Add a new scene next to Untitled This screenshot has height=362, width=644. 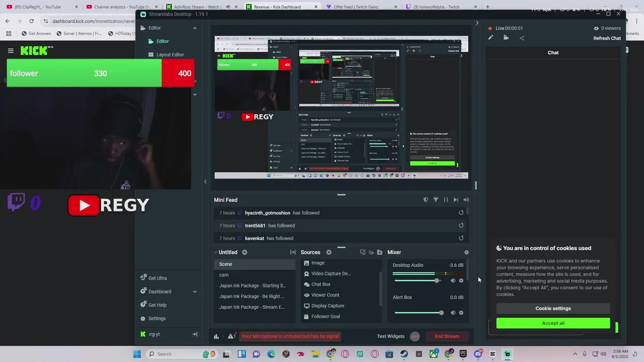(245, 252)
